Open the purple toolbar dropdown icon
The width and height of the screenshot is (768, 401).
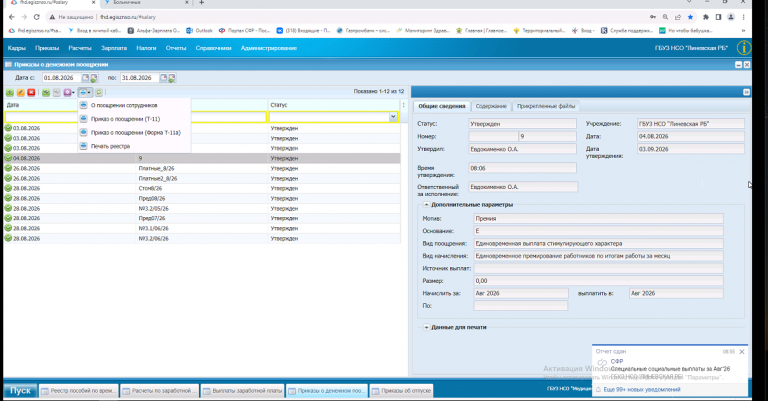pyautogui.click(x=69, y=93)
